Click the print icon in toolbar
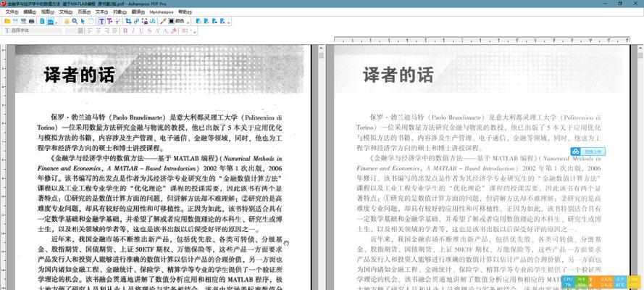This screenshot has height=290, width=644. tap(31, 21)
